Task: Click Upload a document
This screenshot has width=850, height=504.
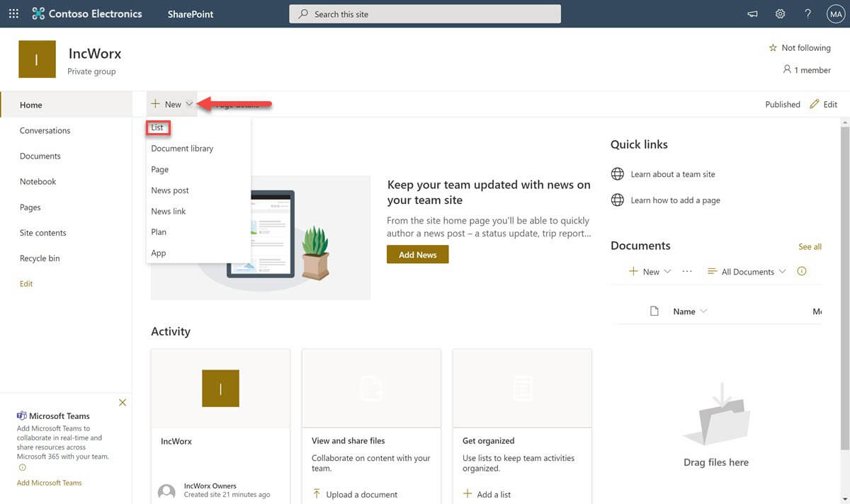Action: click(x=354, y=494)
